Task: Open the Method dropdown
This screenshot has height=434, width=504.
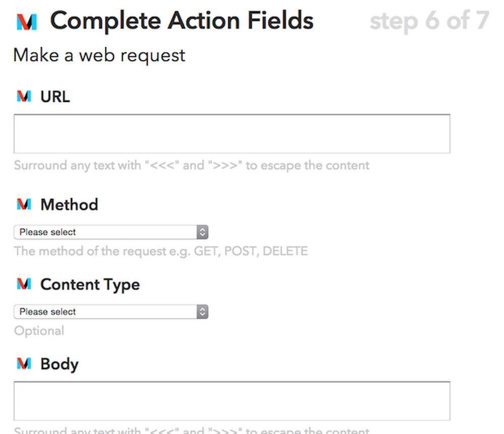Action: (106, 232)
